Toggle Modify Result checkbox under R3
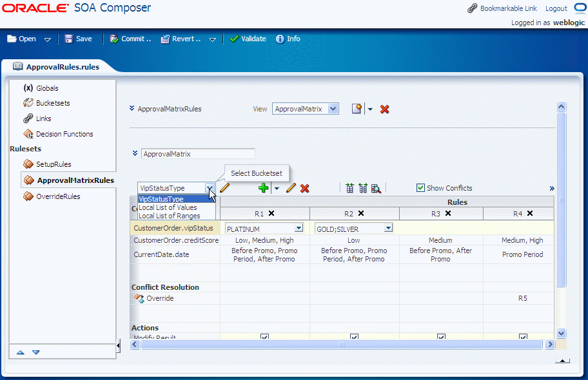The height and width of the screenshot is (380, 588). tap(442, 337)
